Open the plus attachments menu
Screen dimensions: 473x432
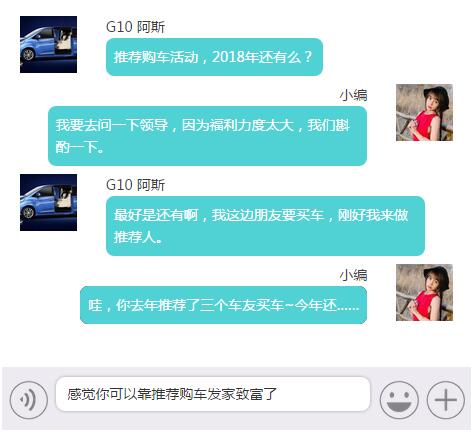coord(446,400)
